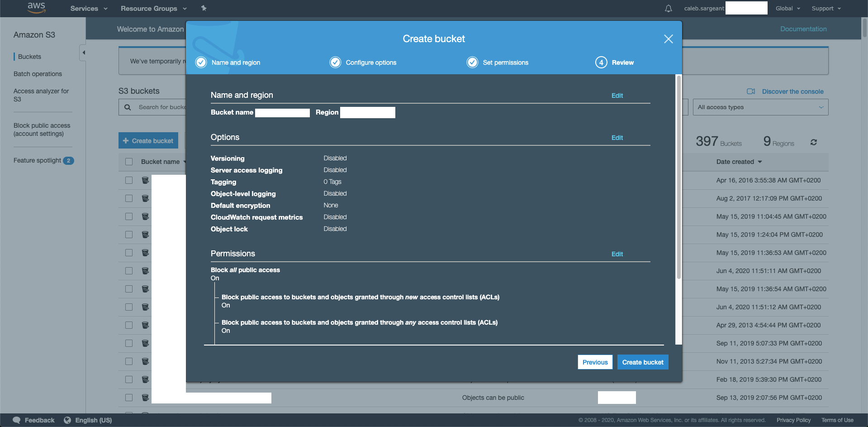This screenshot has width=868, height=427.
Task: Refresh the bucket list with the refresh icon
Action: [813, 142]
